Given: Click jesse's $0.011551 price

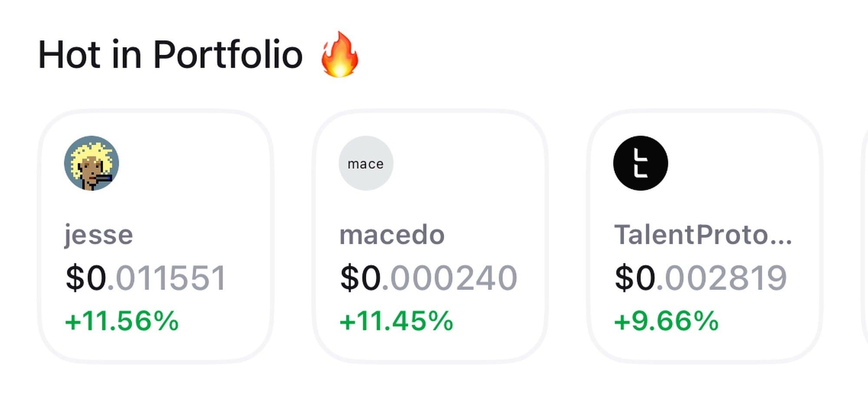Looking at the screenshot, I should click(146, 278).
